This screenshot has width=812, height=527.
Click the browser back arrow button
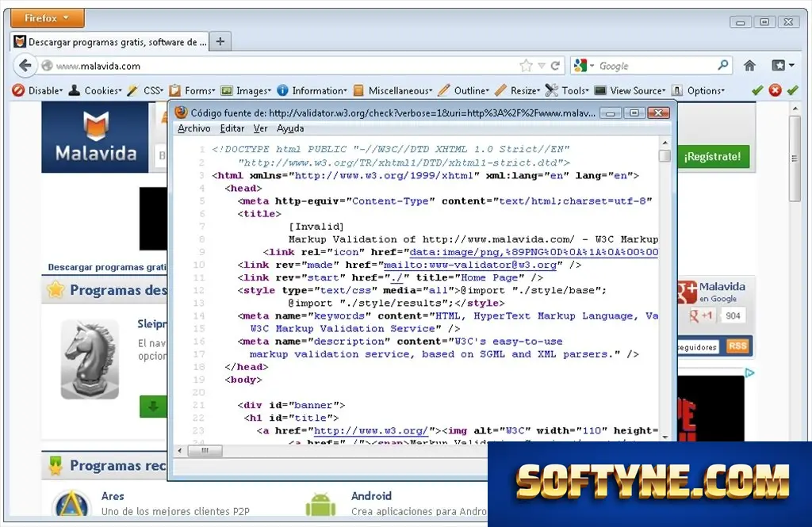[25, 66]
